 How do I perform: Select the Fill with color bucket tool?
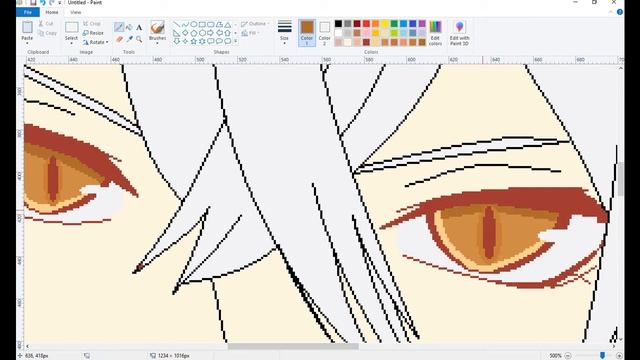tap(129, 27)
